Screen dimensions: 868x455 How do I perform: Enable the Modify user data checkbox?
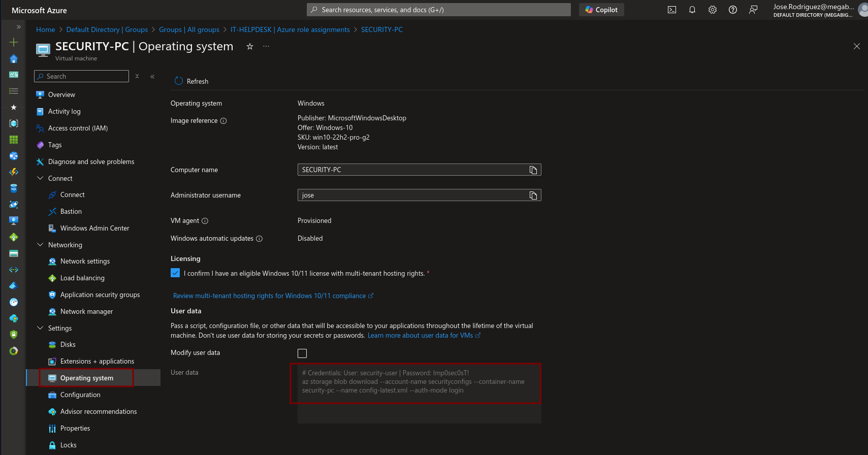click(x=302, y=353)
